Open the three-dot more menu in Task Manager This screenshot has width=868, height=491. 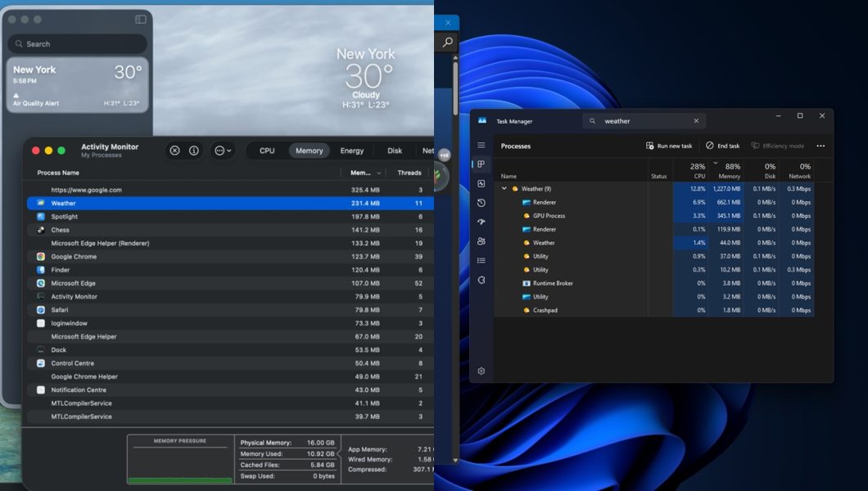[821, 146]
